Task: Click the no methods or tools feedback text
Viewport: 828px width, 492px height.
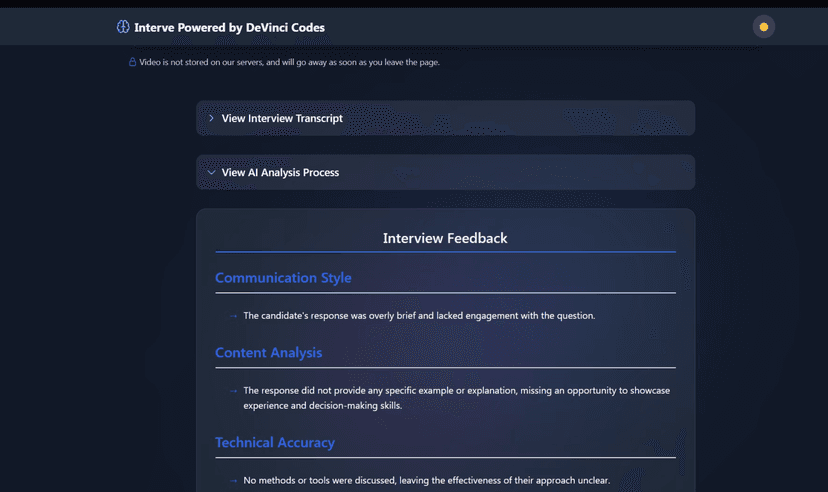Action: click(x=426, y=481)
